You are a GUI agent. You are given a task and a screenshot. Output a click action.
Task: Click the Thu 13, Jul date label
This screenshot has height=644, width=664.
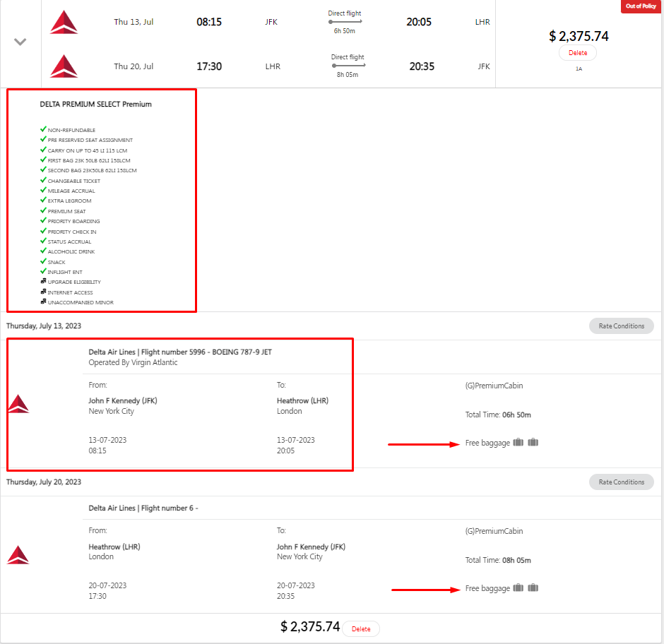point(134,22)
